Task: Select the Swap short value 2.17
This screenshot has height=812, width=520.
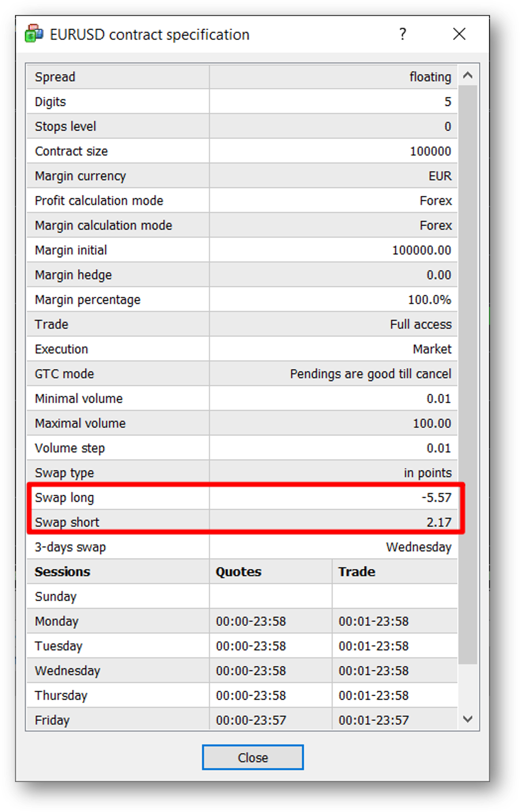Action: click(439, 522)
